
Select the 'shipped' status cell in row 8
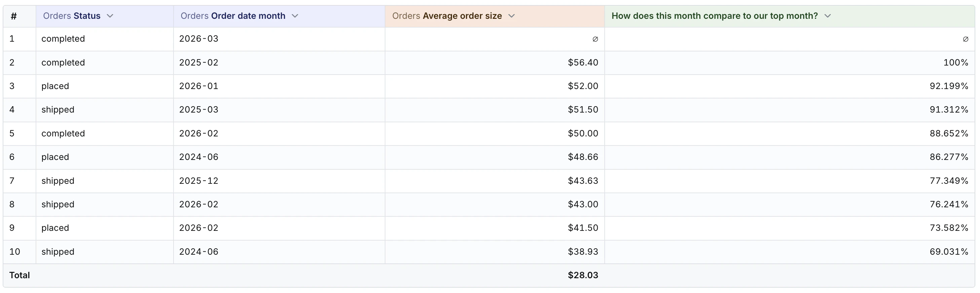pyautogui.click(x=105, y=204)
